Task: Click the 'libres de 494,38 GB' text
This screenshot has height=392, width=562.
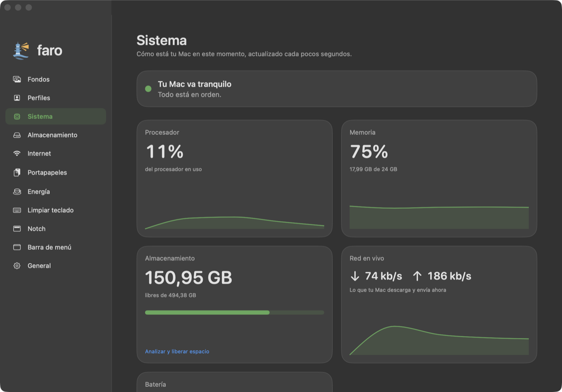Action: pos(171,296)
